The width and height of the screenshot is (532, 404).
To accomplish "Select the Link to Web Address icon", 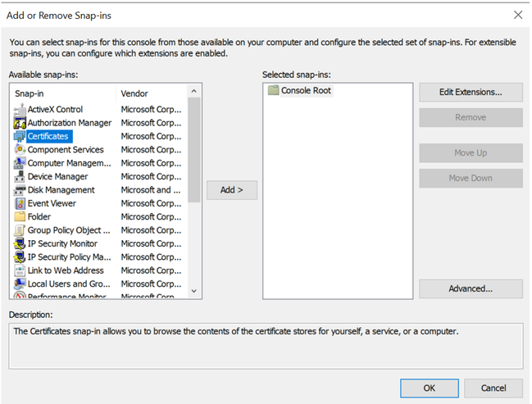I will coord(20,270).
